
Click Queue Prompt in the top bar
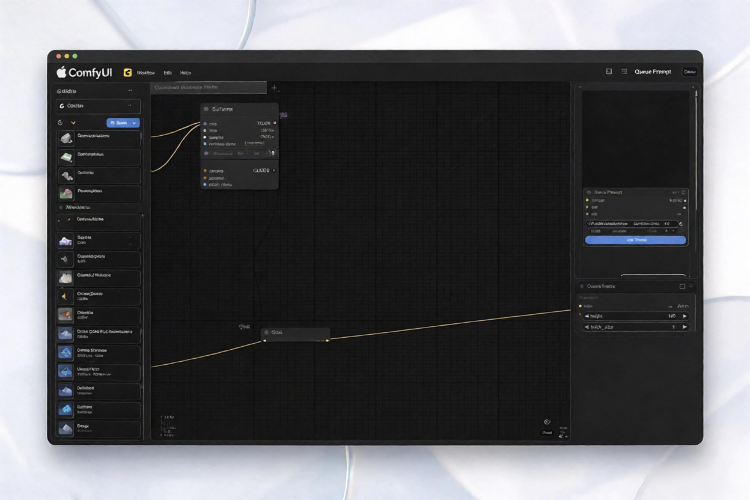coord(653,72)
